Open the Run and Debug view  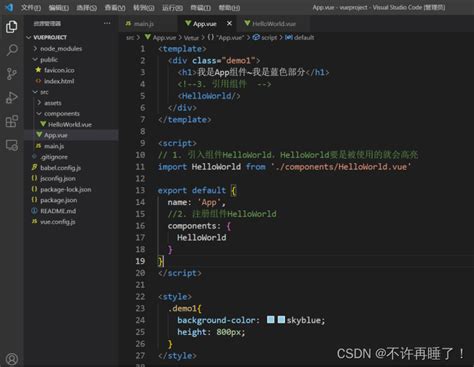coord(12,98)
